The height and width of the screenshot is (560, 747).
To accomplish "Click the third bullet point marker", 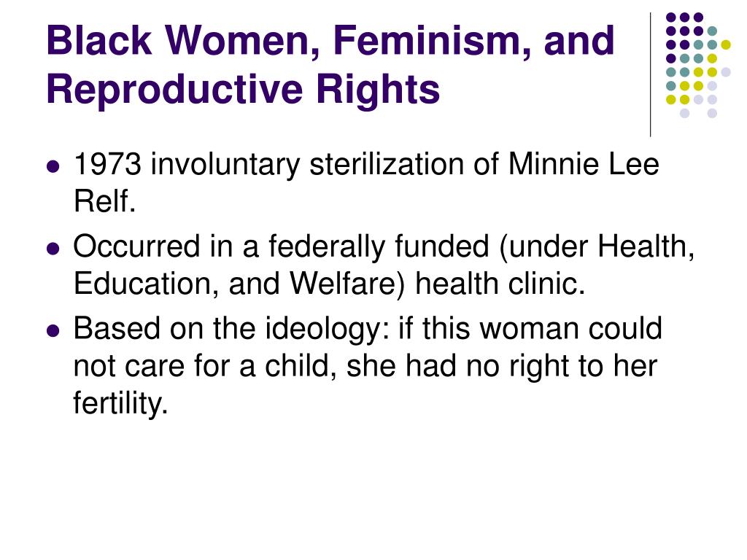I will pyautogui.click(x=53, y=330).
